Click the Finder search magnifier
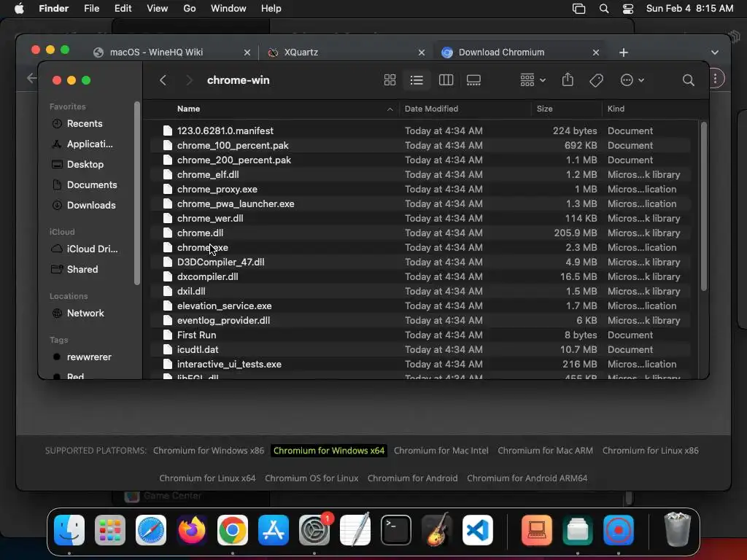This screenshot has height=560, width=747. pos(688,80)
